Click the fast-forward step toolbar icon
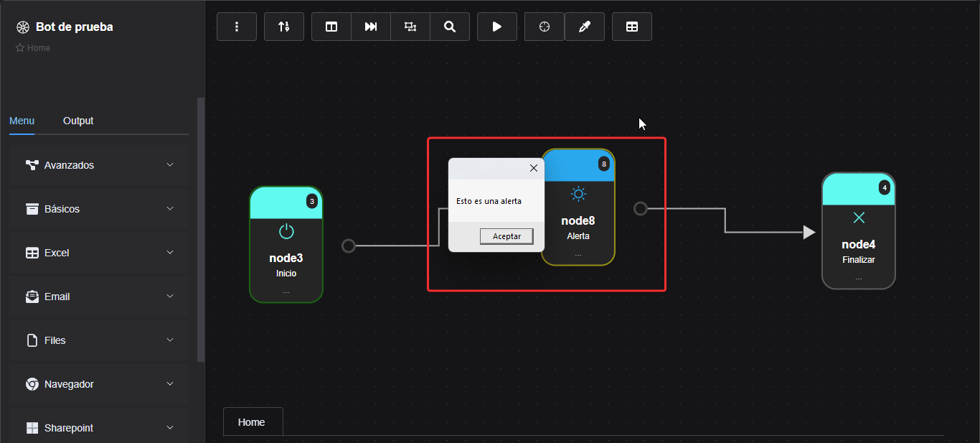The image size is (980, 443). pyautogui.click(x=371, y=27)
